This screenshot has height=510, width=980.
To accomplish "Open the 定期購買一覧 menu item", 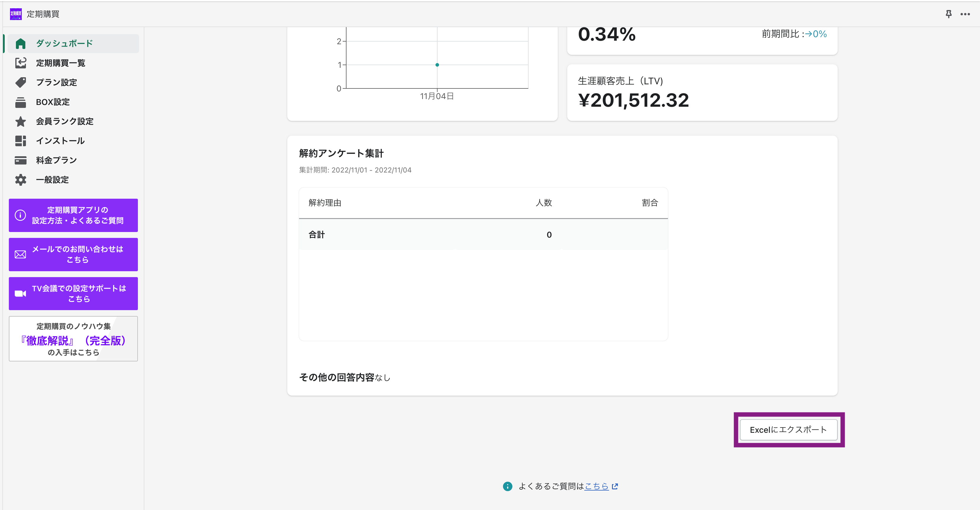I will tap(60, 63).
